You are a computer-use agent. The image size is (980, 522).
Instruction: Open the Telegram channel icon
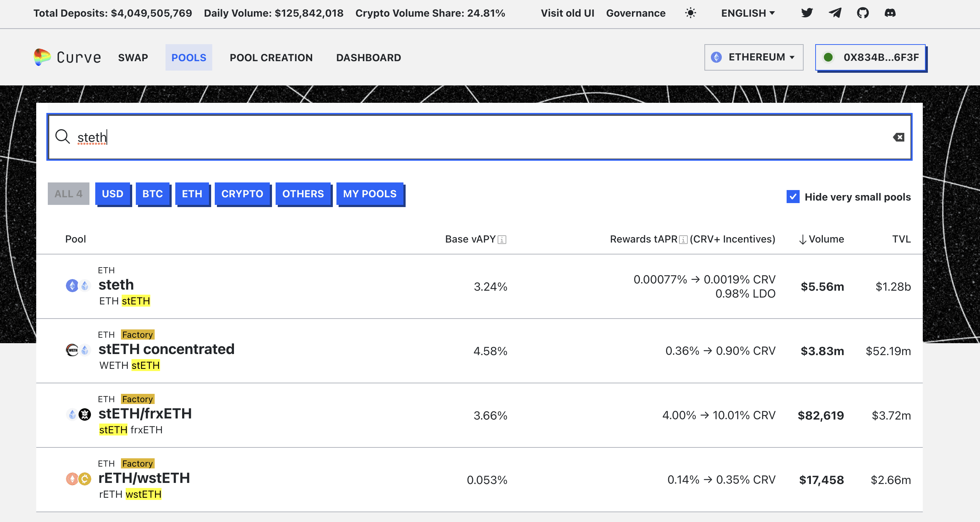835,13
